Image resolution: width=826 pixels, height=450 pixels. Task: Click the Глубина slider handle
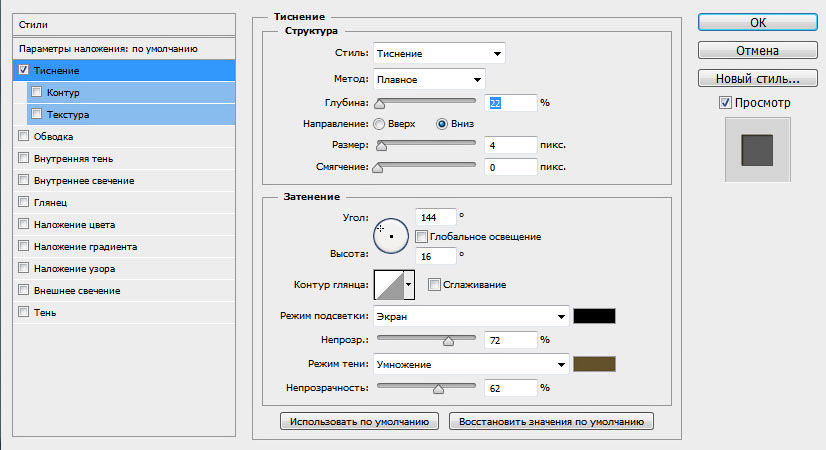pyautogui.click(x=379, y=104)
